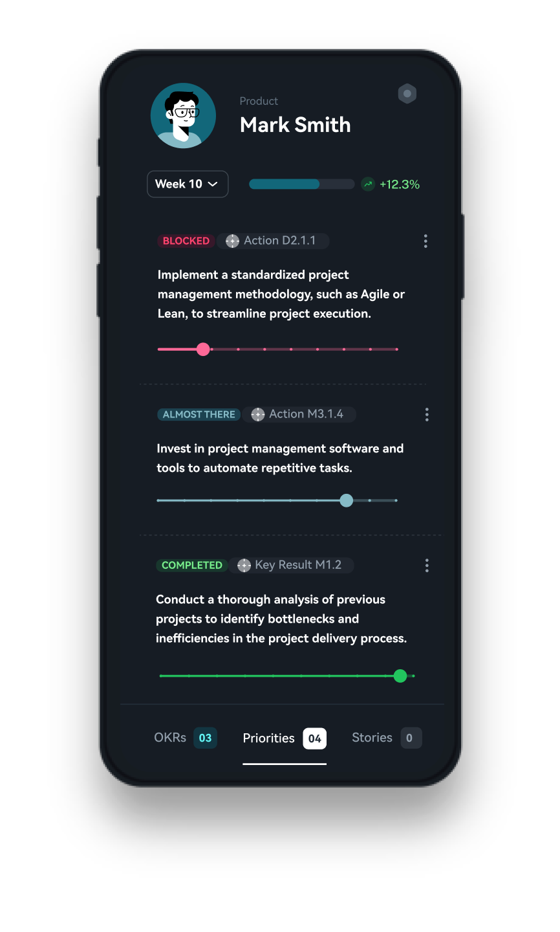
Task: Click the weekly progress bar near +12.3%
Action: tap(302, 184)
